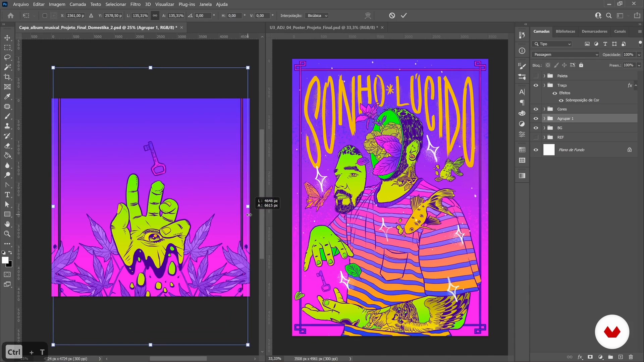Select the Path Selection tool
The image size is (644, 362).
pos(7,204)
